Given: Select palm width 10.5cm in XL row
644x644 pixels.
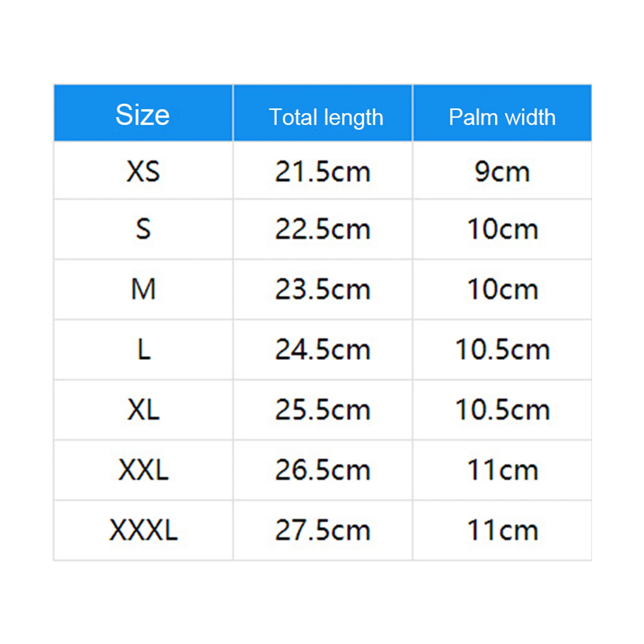Looking at the screenshot, I should 502,409.
